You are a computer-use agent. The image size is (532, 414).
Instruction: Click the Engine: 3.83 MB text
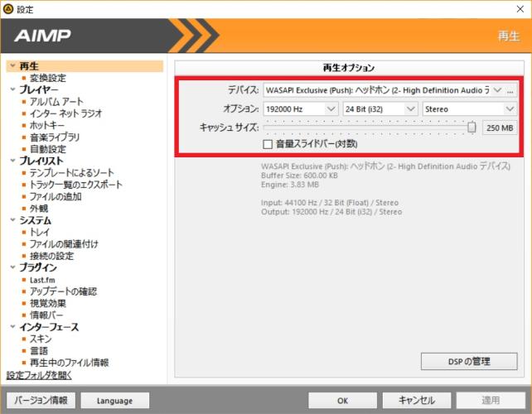[290, 185]
